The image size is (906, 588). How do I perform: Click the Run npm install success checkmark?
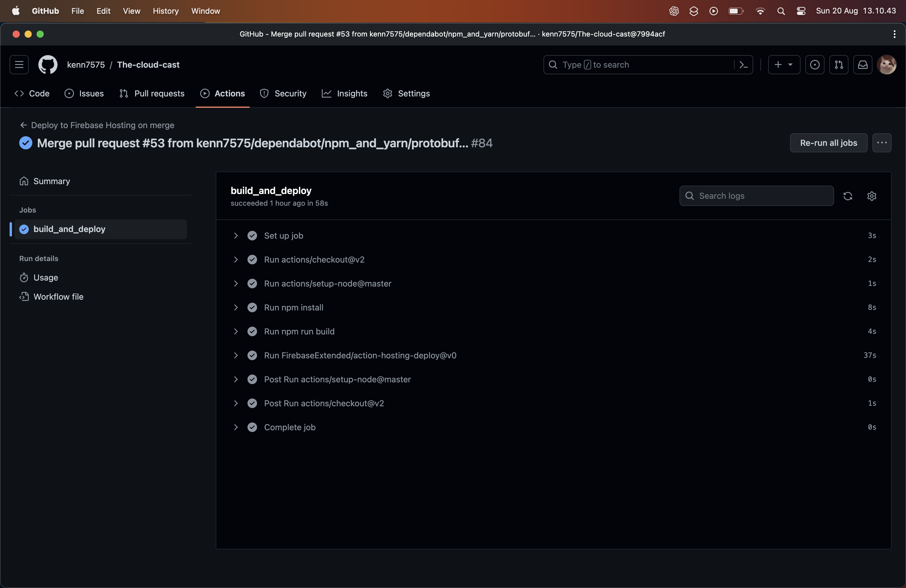[252, 308]
